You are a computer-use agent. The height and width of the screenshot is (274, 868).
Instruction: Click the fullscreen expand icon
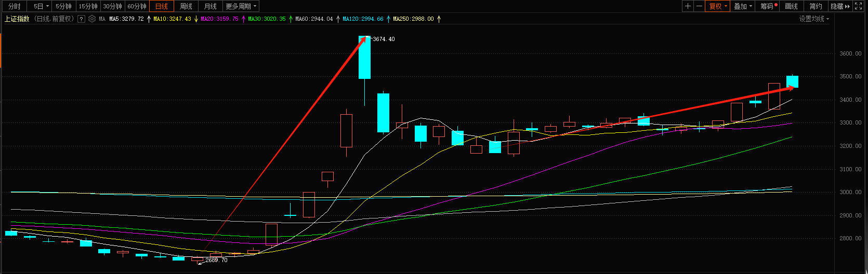tap(858, 6)
